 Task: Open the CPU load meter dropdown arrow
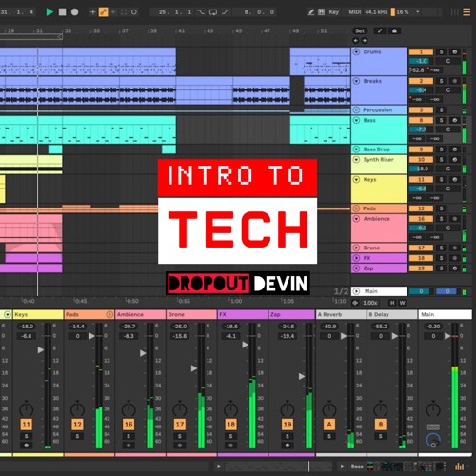[418, 12]
